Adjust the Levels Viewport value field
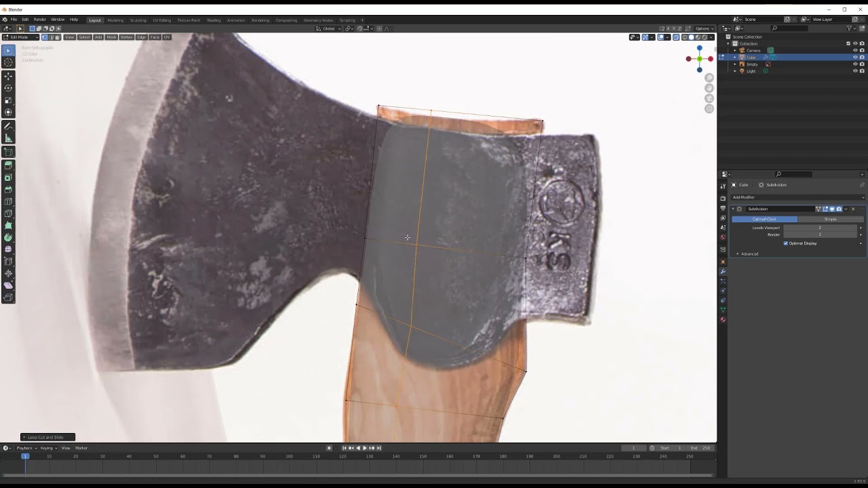 point(820,228)
